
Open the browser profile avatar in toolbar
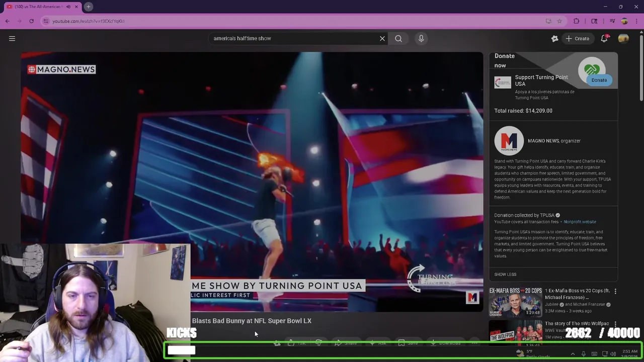pos(624,21)
